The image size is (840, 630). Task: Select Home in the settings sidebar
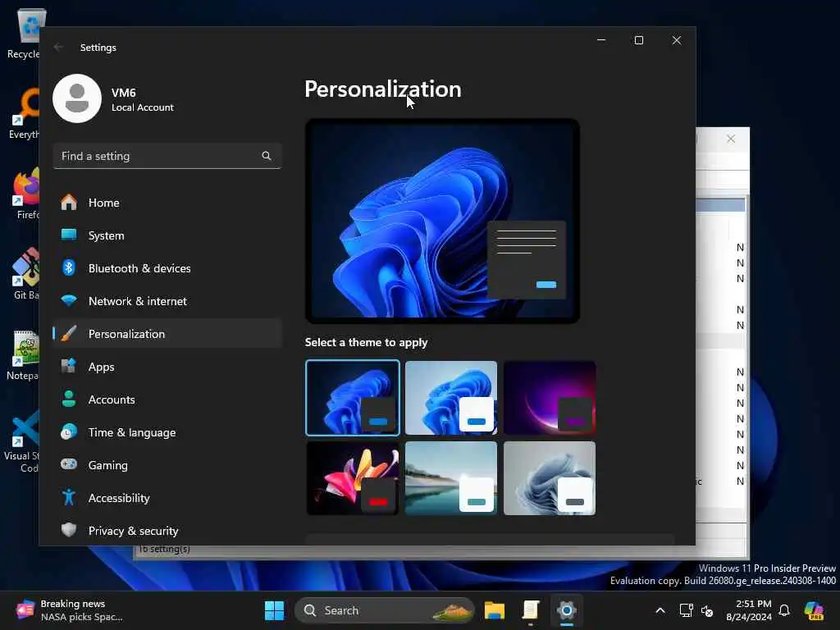tap(167, 203)
